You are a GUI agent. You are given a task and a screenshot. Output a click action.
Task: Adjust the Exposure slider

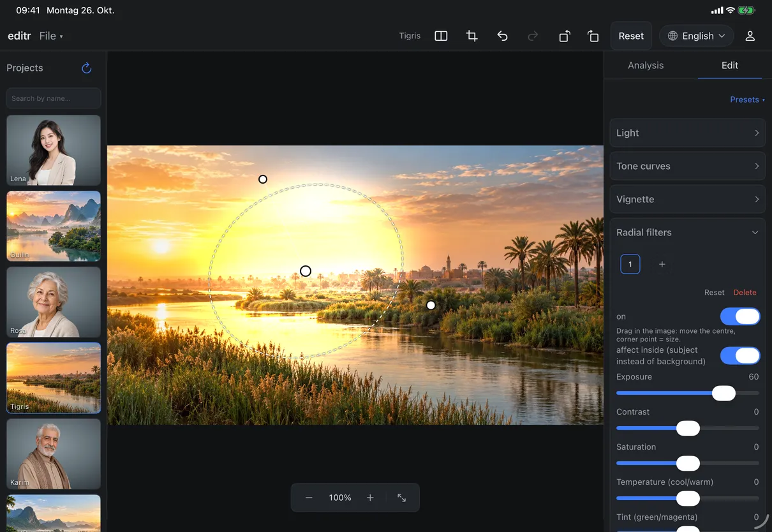[x=688, y=394]
